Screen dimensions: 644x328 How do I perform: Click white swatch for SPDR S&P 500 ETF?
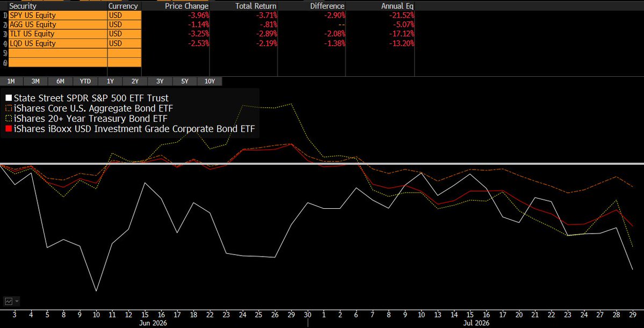(x=9, y=98)
